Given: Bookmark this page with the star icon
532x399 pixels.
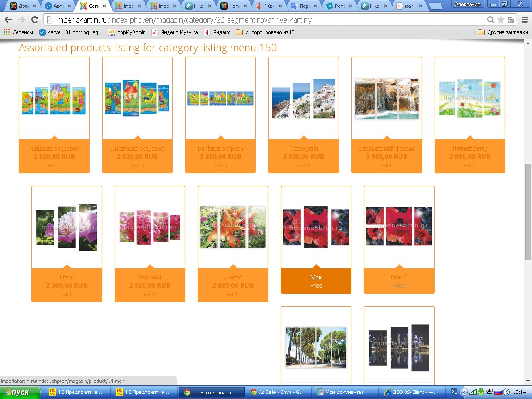Looking at the screenshot, I should [501, 20].
